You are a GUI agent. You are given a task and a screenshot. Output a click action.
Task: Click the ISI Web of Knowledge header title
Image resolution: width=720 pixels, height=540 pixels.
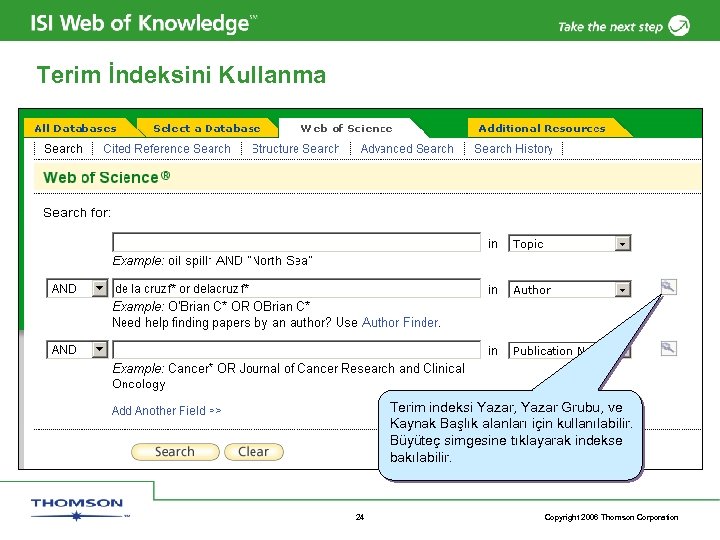click(x=144, y=23)
